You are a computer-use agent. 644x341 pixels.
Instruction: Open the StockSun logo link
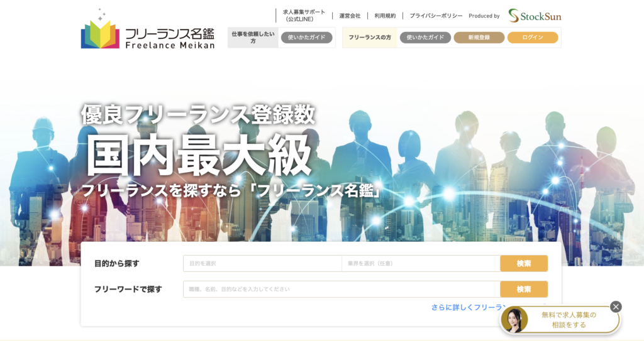535,16
